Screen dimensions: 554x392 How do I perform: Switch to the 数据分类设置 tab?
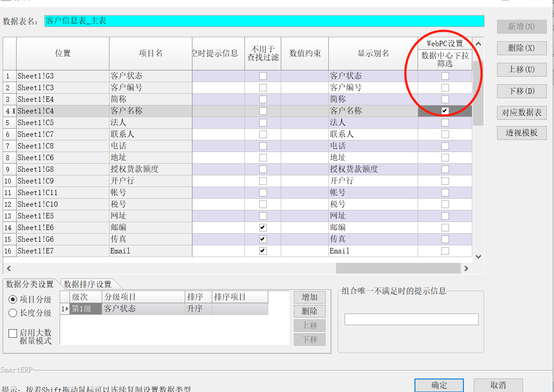click(x=31, y=284)
